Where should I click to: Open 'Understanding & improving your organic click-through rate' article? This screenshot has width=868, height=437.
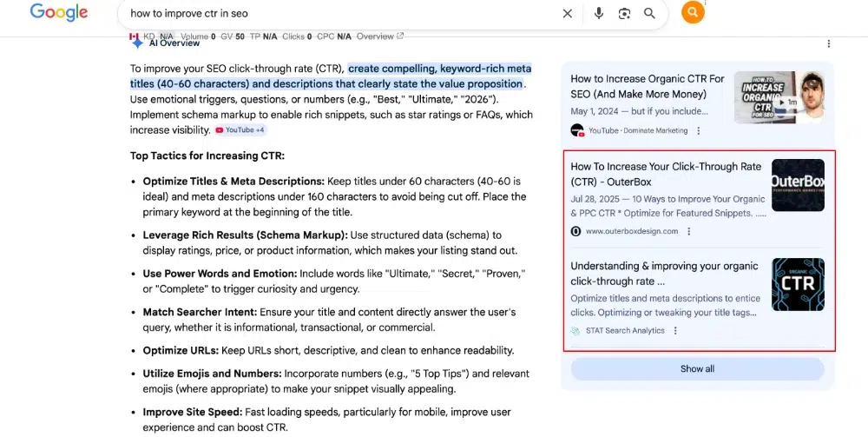point(664,274)
